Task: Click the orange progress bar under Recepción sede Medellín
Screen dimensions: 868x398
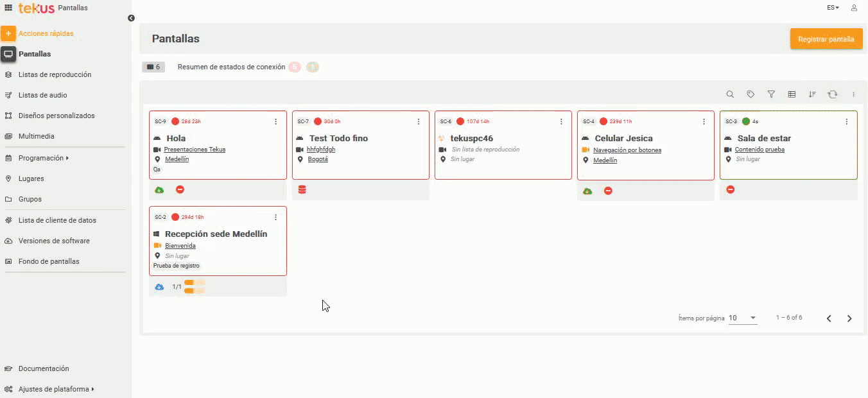Action: [x=194, y=286]
